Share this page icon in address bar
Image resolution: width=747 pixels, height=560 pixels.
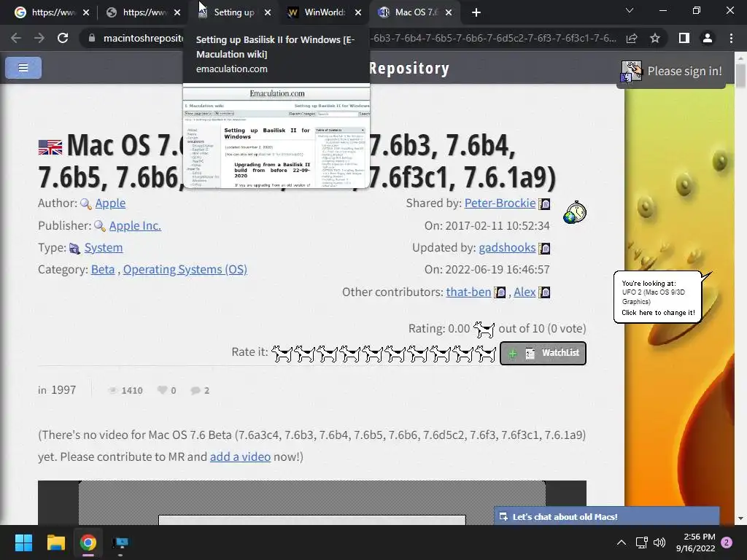coord(632,38)
